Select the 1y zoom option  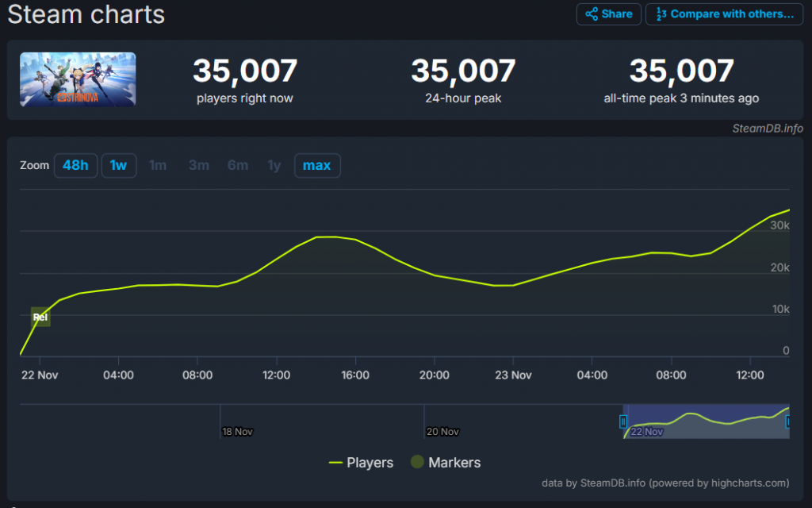coord(274,165)
